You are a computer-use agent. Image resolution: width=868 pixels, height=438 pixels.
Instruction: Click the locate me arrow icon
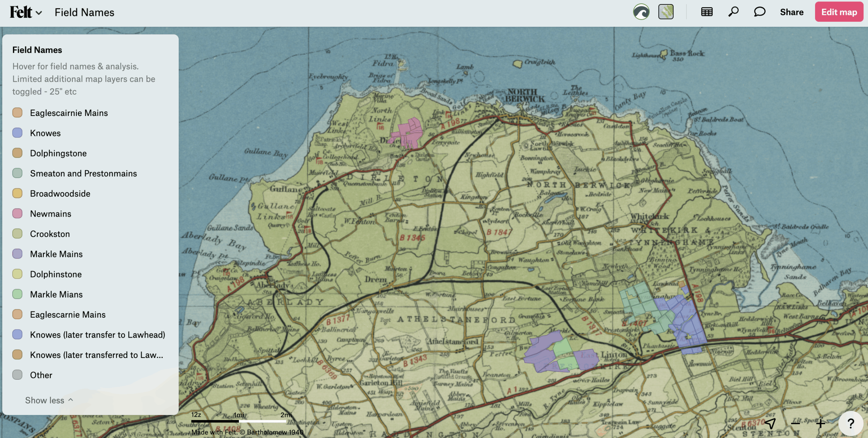click(x=770, y=423)
